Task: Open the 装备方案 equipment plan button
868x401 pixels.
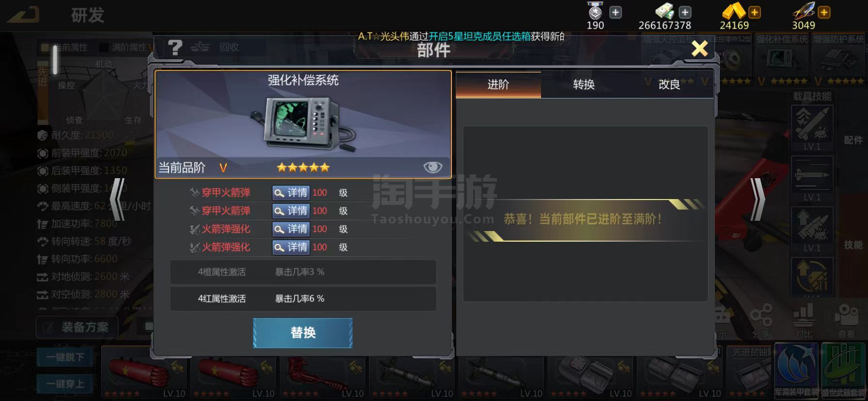Action: coord(77,327)
